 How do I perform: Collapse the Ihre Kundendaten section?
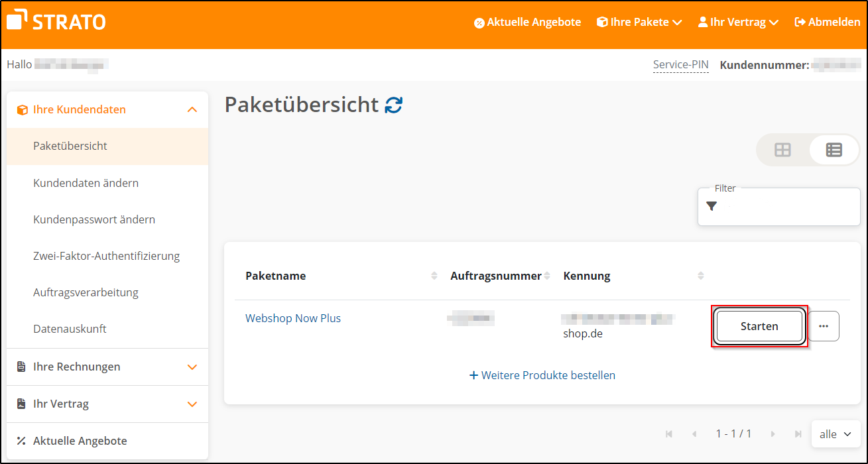pyautogui.click(x=192, y=109)
